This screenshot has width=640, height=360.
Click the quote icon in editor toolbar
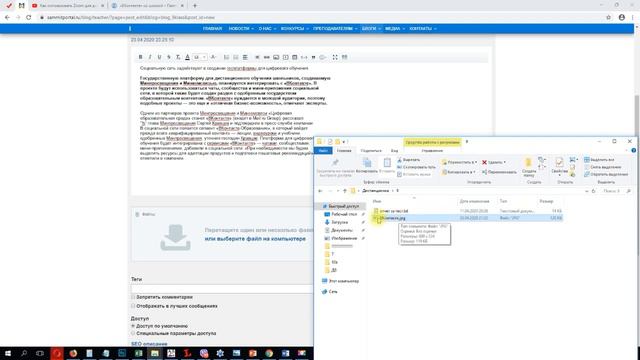coord(313,57)
